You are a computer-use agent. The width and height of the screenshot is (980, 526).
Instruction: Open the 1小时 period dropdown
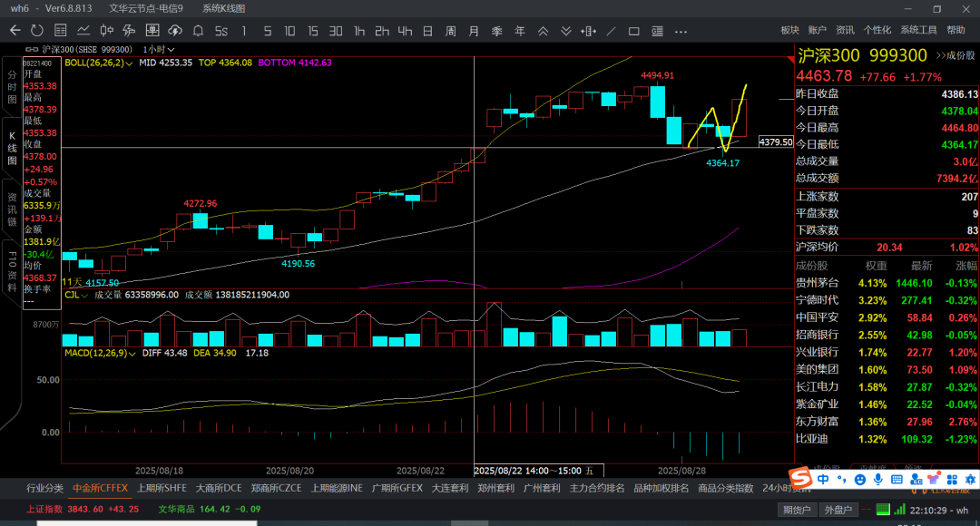(x=159, y=49)
